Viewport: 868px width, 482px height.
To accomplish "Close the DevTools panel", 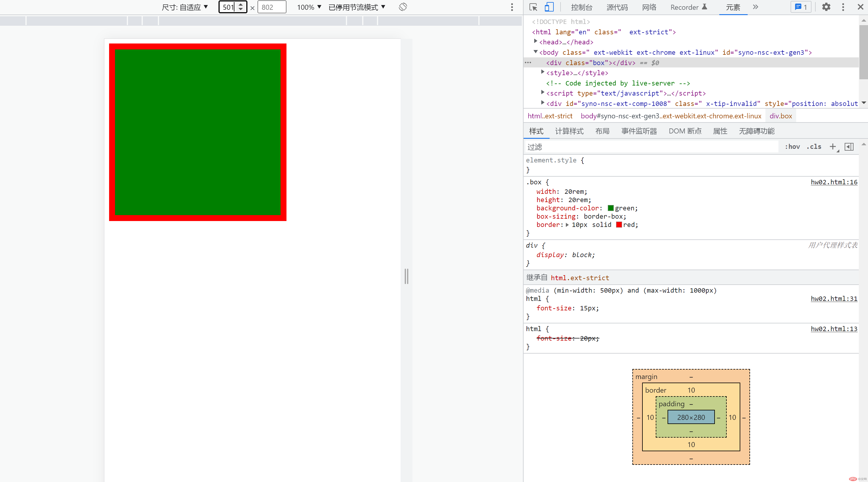I will pyautogui.click(x=860, y=7).
